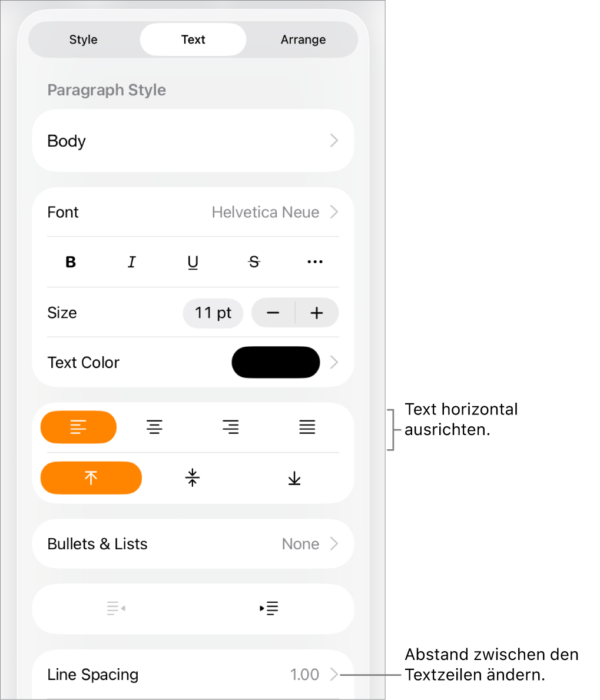Toggle align text to top
This screenshot has width=600, height=700.
pyautogui.click(x=91, y=477)
